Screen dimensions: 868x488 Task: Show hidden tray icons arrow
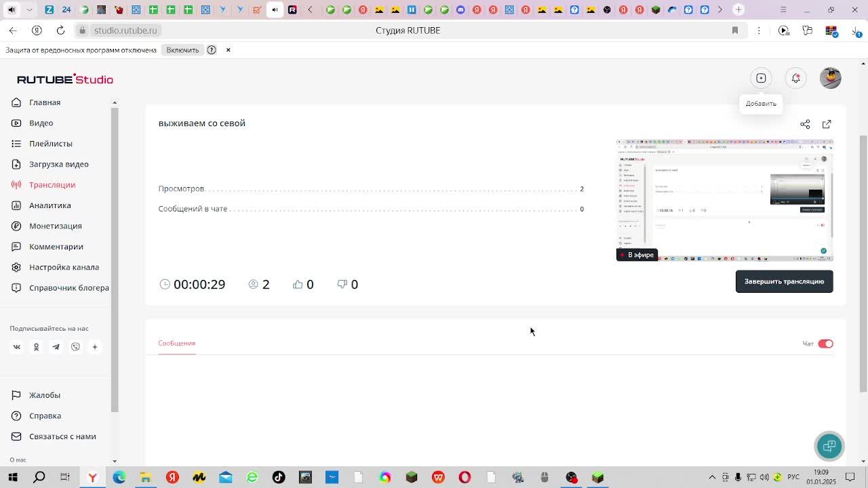pos(711,477)
